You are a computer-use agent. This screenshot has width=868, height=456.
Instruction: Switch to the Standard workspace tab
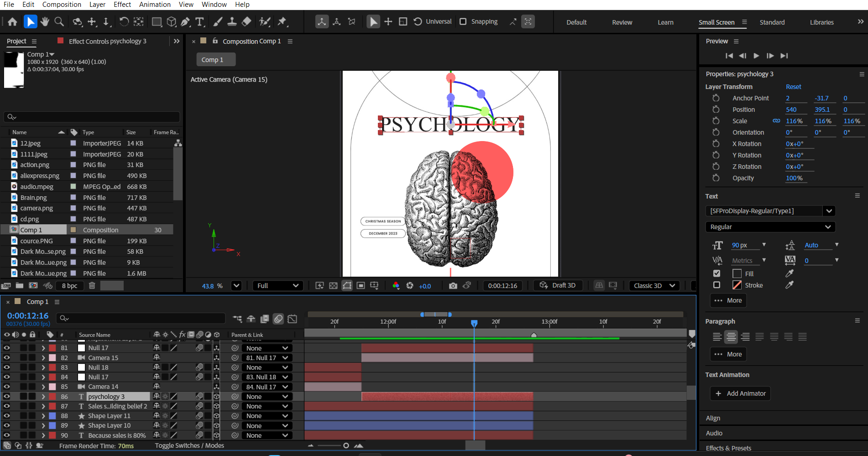pyautogui.click(x=772, y=22)
